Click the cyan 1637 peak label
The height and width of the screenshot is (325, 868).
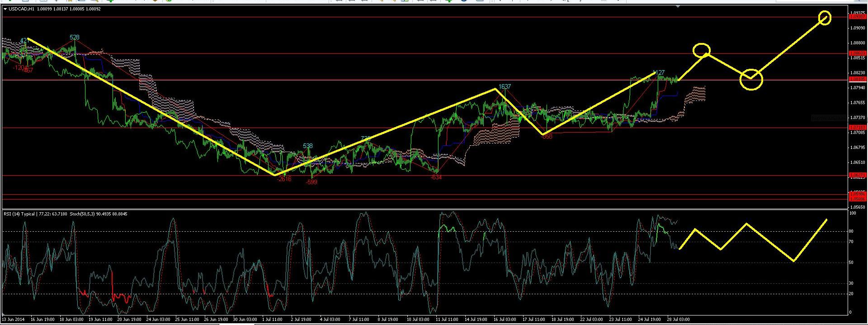click(x=505, y=86)
